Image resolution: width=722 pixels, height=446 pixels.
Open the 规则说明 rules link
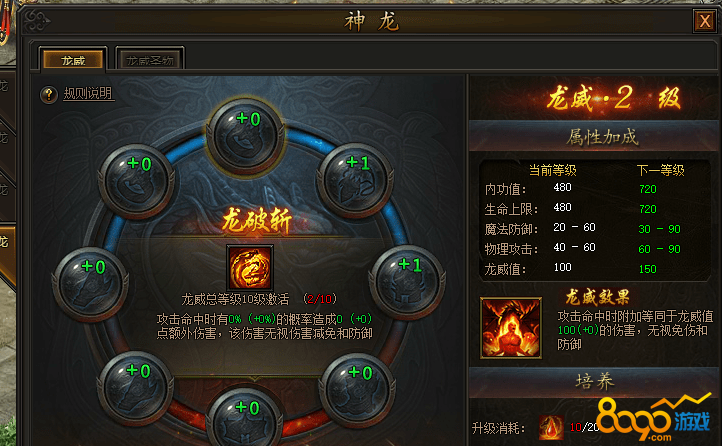tap(88, 94)
